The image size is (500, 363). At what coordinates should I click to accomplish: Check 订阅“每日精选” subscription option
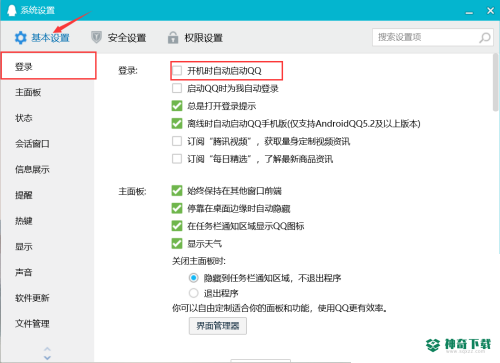click(x=177, y=159)
